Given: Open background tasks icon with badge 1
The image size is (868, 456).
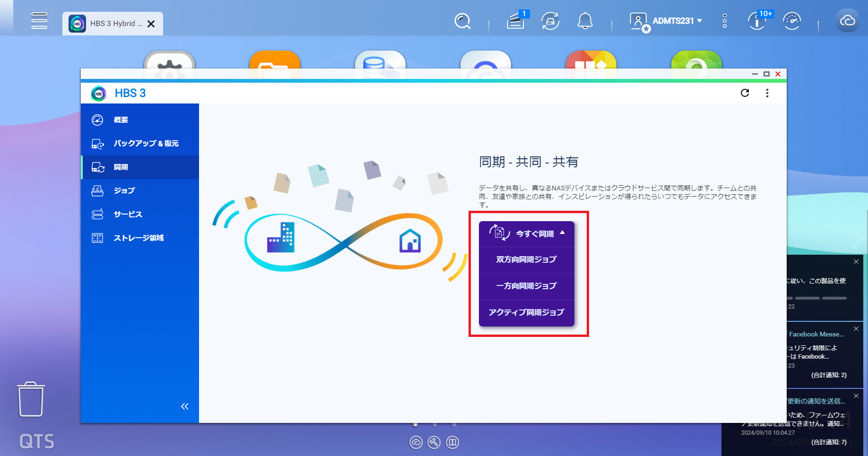Looking at the screenshot, I should (517, 20).
